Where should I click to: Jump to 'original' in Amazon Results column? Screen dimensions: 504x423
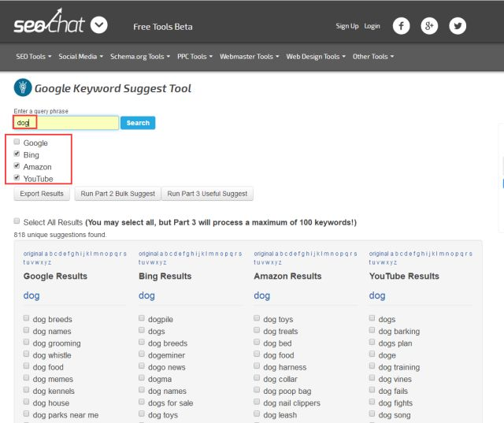click(x=264, y=254)
